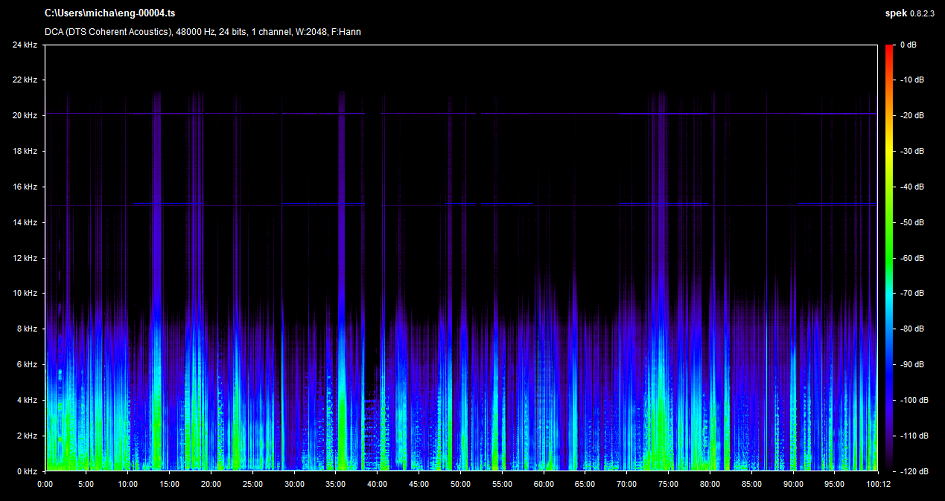This screenshot has width=945, height=501.
Task: Jump to the 50:00 time marker
Action: coord(459,483)
